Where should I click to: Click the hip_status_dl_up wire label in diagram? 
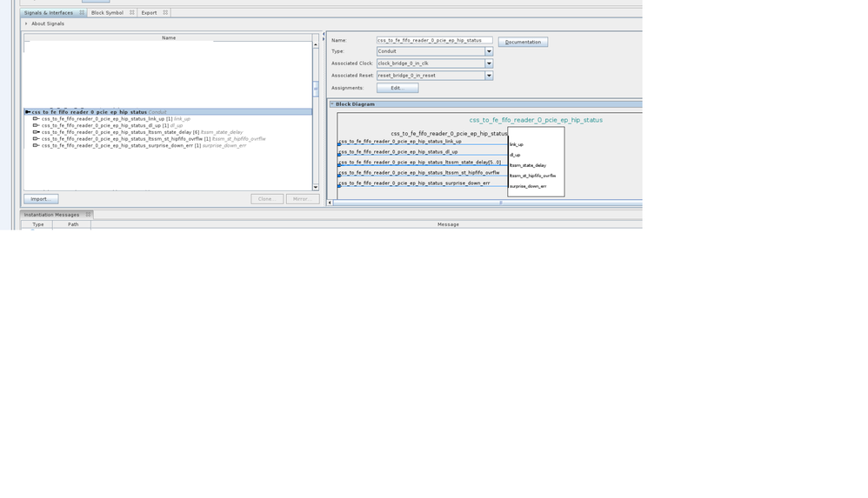click(x=398, y=151)
